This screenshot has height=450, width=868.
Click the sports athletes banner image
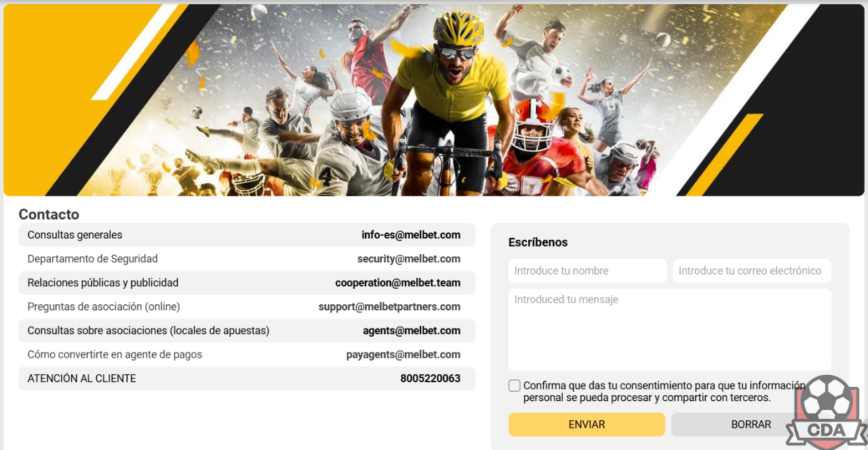[433, 100]
